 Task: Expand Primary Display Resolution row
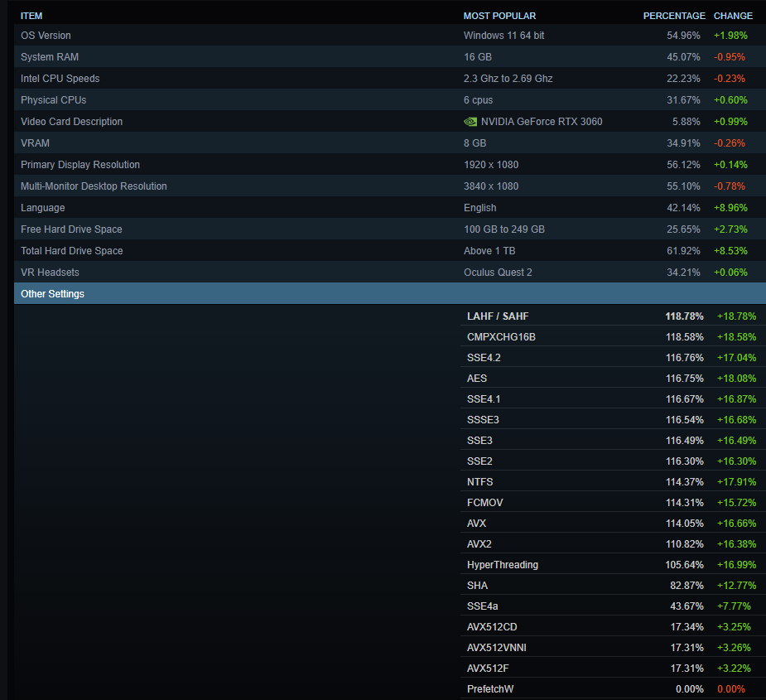point(80,165)
